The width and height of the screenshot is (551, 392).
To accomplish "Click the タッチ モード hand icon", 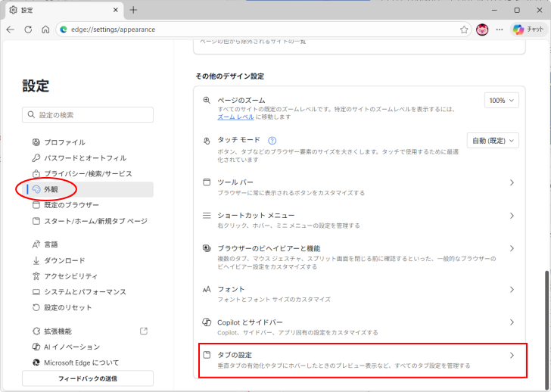I will click(x=207, y=141).
